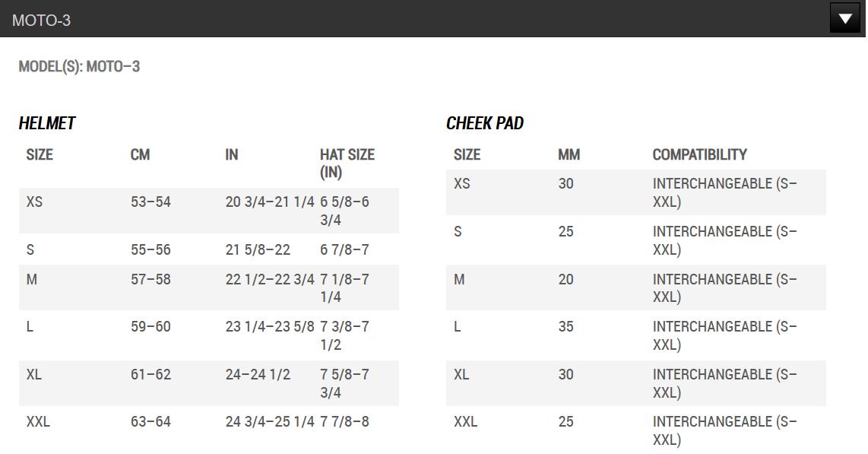Screen dimensions: 868x454
Task: Select the MODEL(S): MOTO-3 label
Action: (x=79, y=66)
